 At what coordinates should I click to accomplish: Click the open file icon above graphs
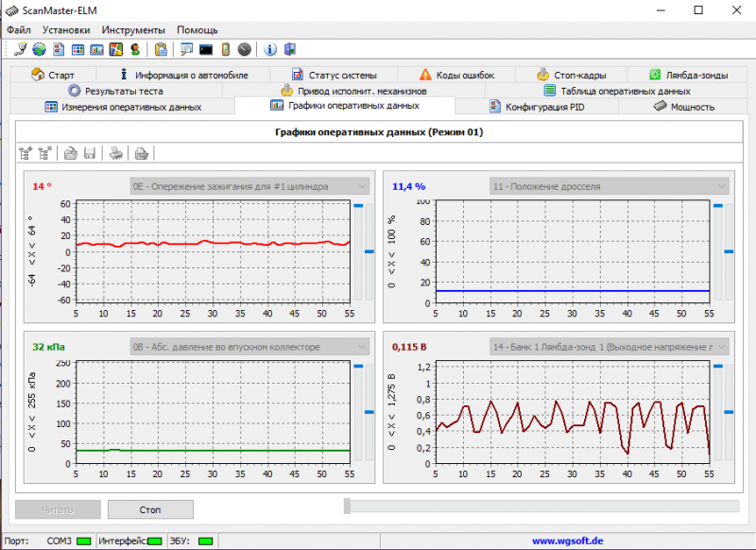[68, 152]
